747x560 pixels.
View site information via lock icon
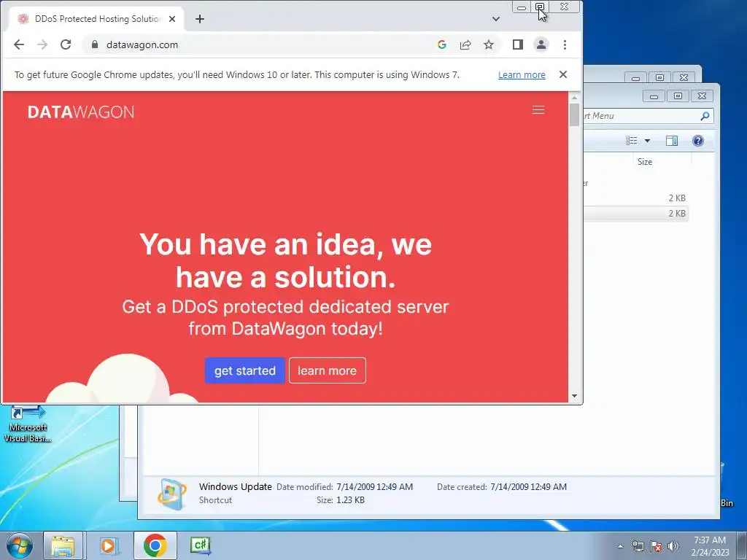(95, 44)
